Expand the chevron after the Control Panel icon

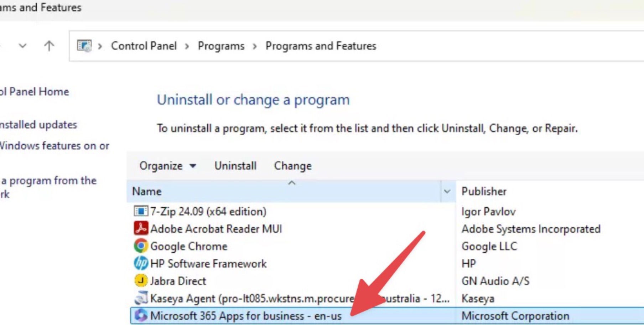coord(100,46)
